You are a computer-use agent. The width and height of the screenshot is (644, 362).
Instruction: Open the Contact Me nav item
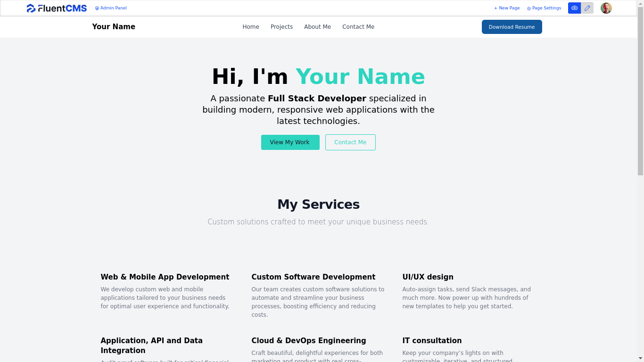[x=358, y=27]
